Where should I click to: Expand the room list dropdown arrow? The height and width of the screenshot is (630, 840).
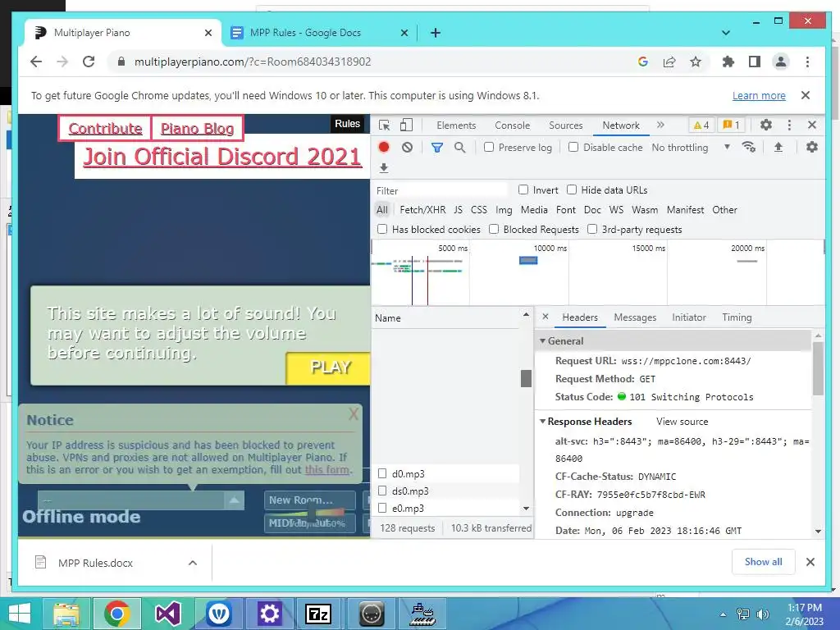pyautogui.click(x=234, y=500)
